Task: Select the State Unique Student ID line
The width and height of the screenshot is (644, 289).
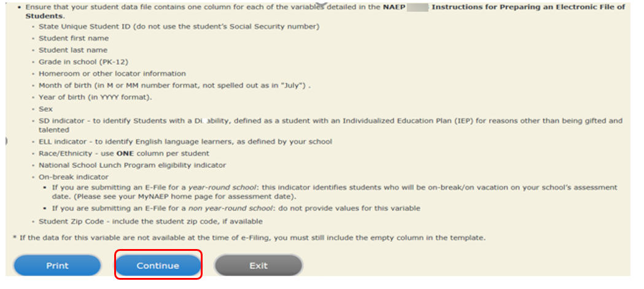Action: point(179,26)
